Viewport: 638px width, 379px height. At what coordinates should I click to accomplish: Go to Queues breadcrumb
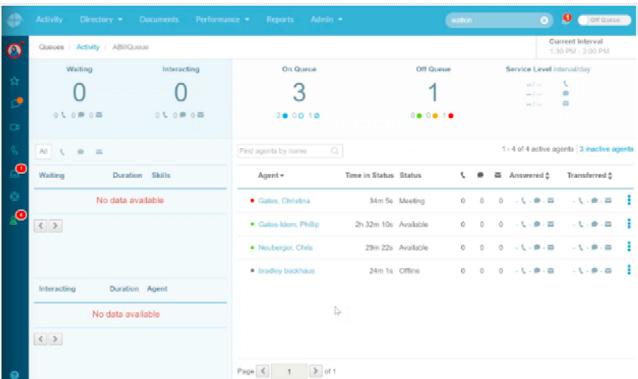(51, 47)
